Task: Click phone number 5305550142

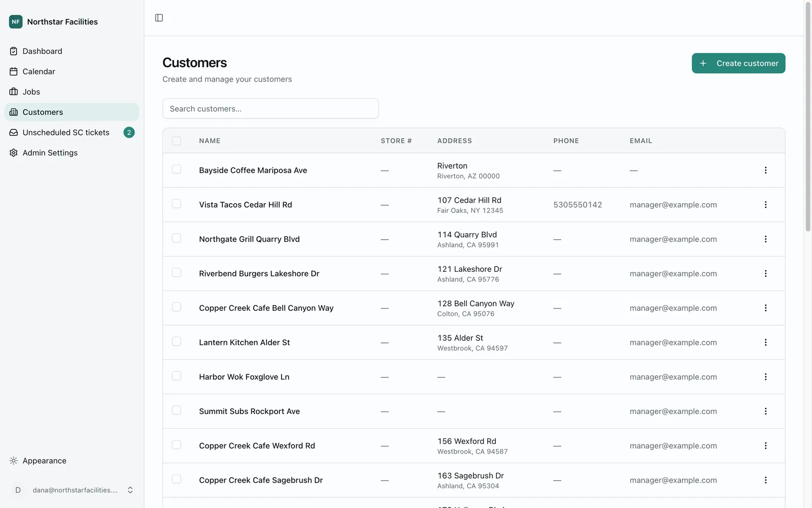Action: (x=578, y=205)
